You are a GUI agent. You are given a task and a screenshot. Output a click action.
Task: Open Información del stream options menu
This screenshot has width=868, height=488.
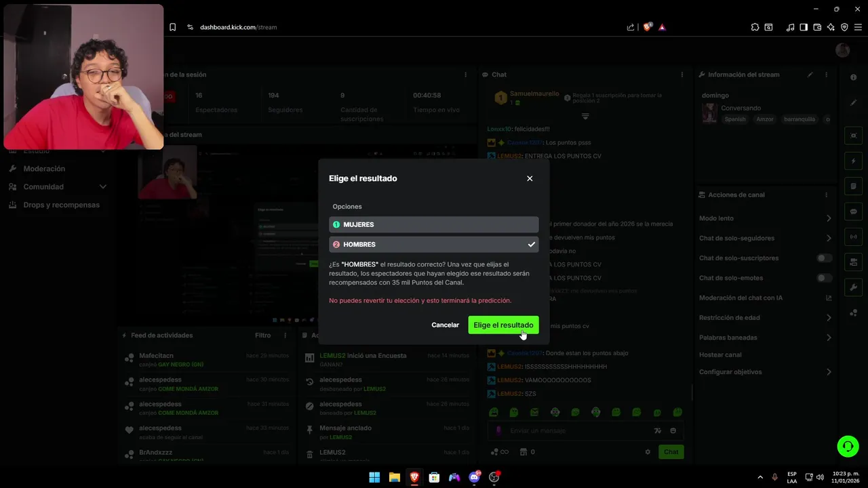coord(826,75)
